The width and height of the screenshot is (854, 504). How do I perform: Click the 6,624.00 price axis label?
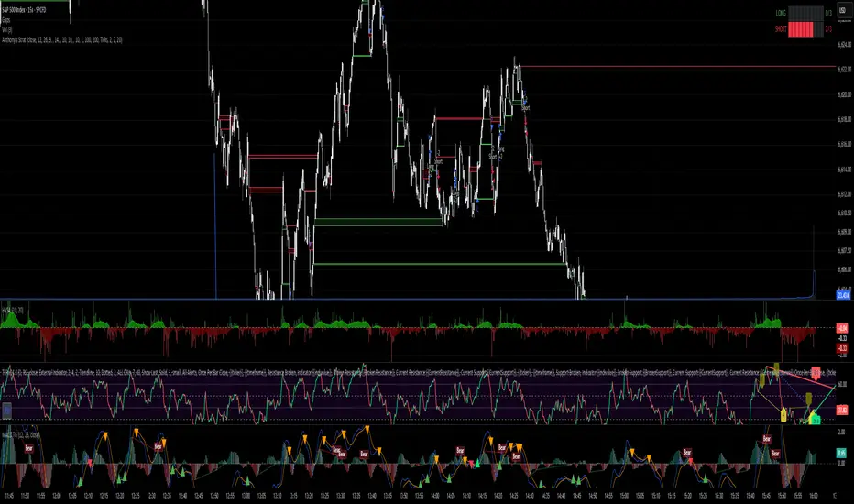click(x=845, y=45)
